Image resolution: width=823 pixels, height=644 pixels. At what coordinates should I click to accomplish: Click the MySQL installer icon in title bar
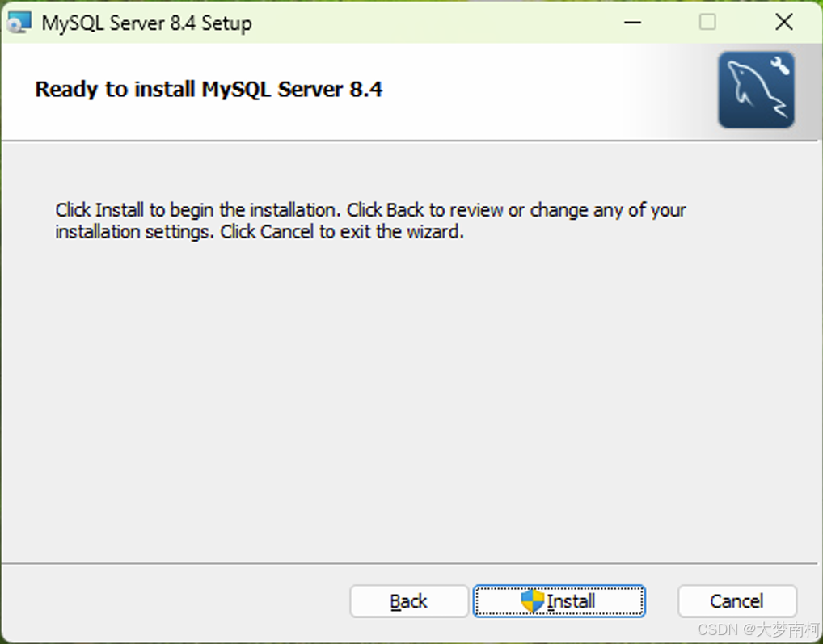coord(19,22)
